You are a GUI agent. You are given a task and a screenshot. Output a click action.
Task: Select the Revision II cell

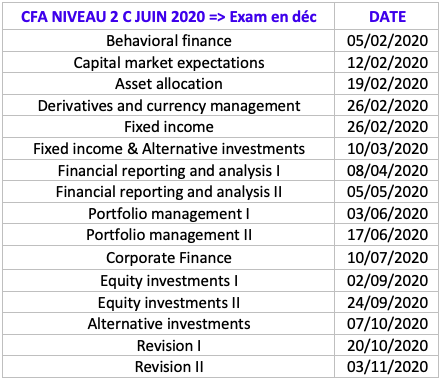(168, 367)
